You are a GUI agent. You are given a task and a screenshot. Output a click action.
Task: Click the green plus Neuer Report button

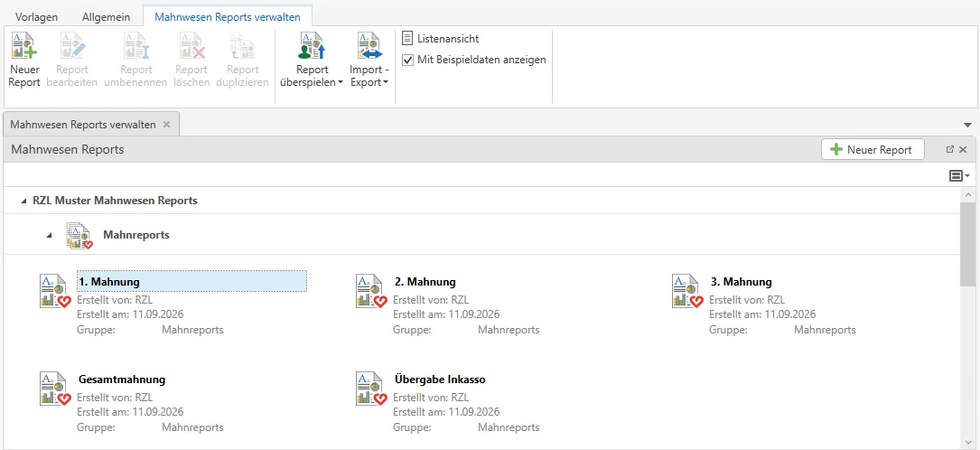pyautogui.click(x=873, y=150)
